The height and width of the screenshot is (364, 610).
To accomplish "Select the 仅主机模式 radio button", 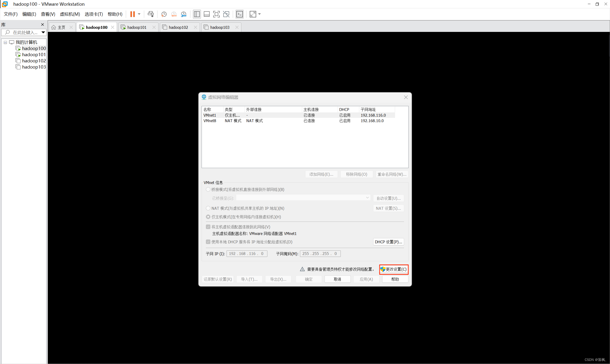I will [208, 217].
